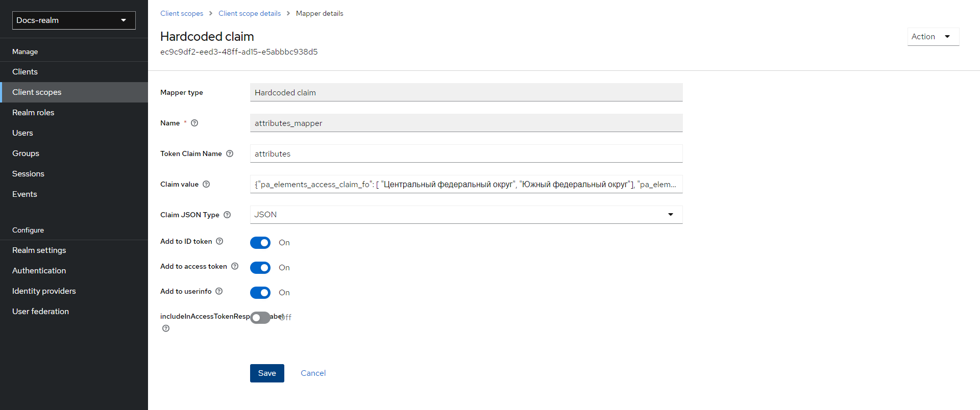Click the Add to userinfo help icon
This screenshot has height=410, width=980.
(x=219, y=291)
